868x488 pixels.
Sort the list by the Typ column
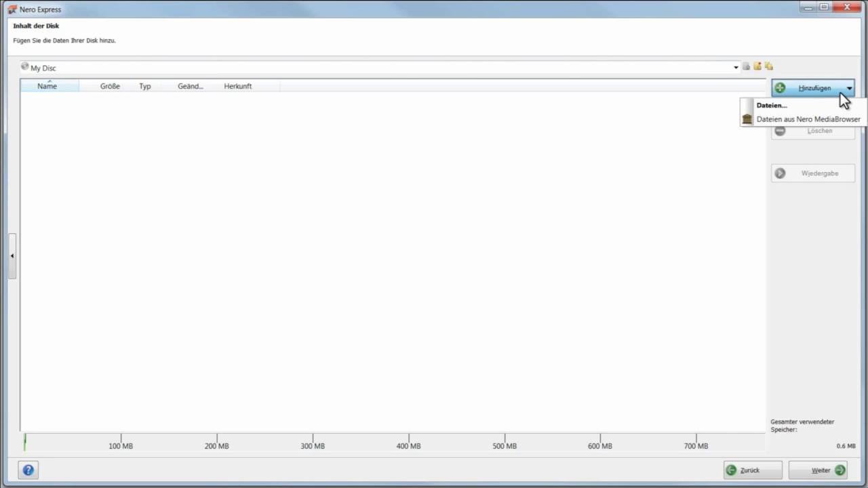point(145,86)
